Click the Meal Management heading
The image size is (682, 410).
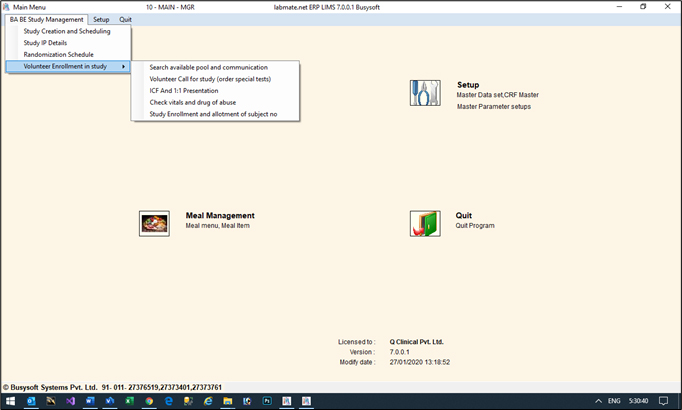220,216
